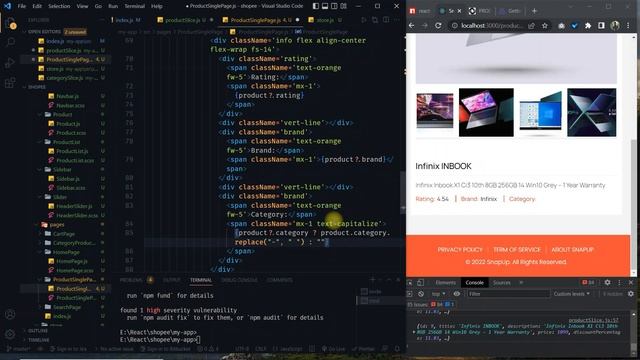Open DevTools settings gear next to error count
This screenshot has height=360, width=640.
pos(607,282)
